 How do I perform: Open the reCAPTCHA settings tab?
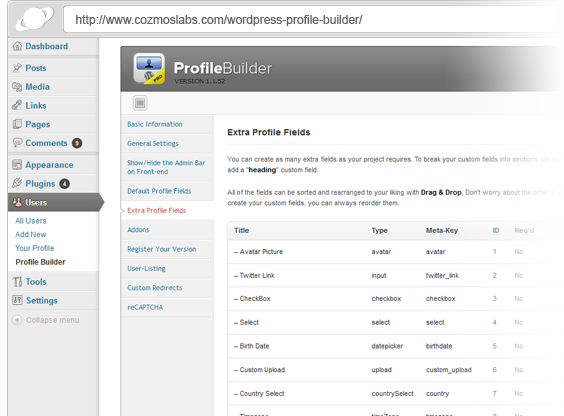145,307
